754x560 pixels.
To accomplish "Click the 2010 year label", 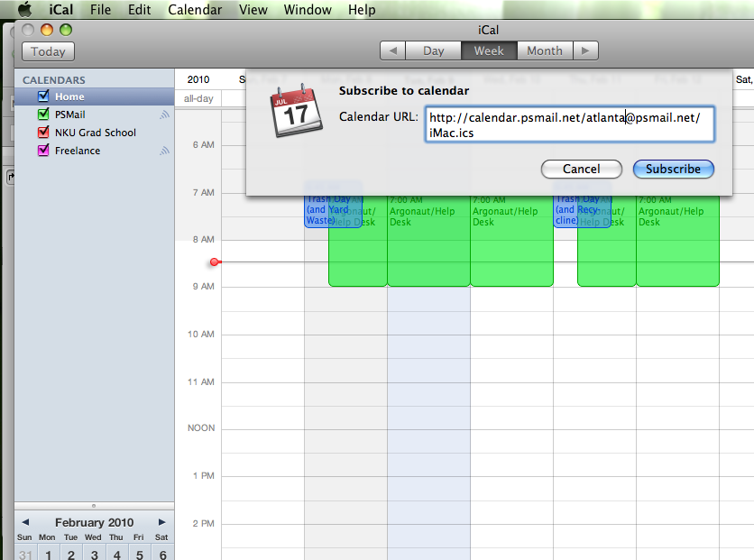I will [x=198, y=79].
